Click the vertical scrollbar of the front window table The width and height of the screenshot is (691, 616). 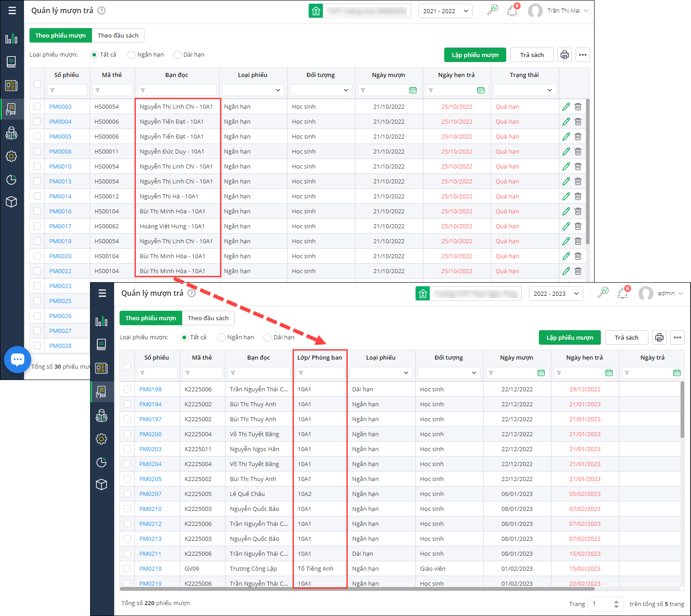[682, 410]
